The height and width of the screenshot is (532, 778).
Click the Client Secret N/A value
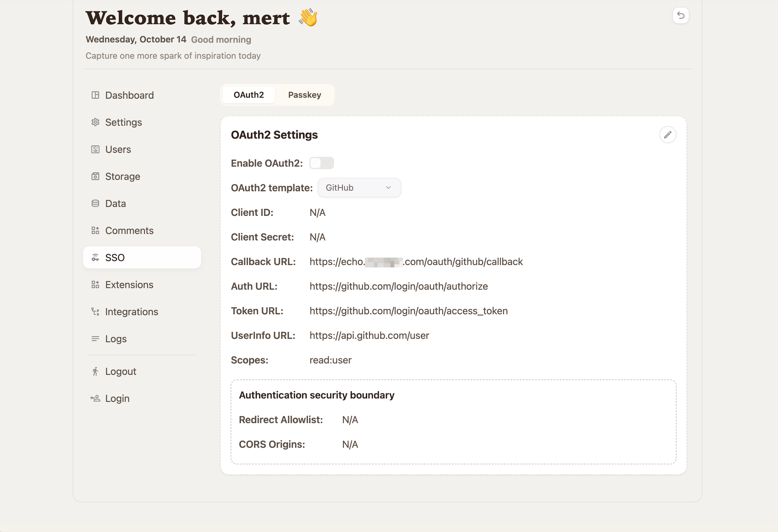click(x=317, y=237)
